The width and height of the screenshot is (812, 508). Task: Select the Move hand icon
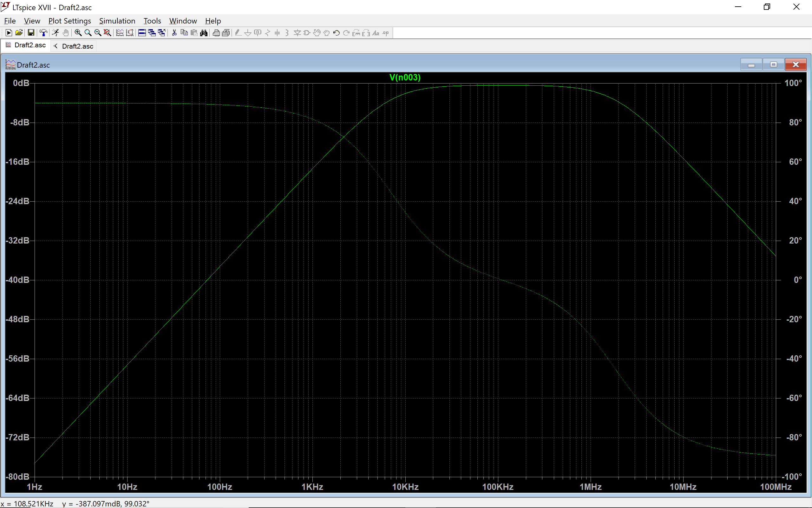(317, 33)
